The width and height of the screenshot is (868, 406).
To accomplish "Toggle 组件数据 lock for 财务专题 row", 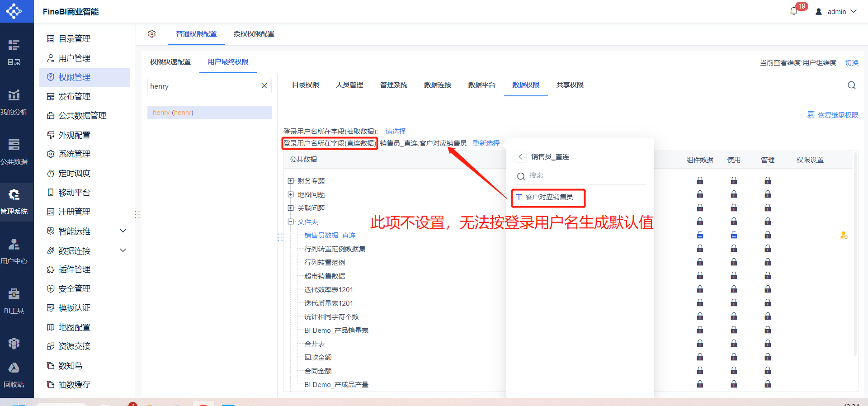I will click(x=700, y=181).
